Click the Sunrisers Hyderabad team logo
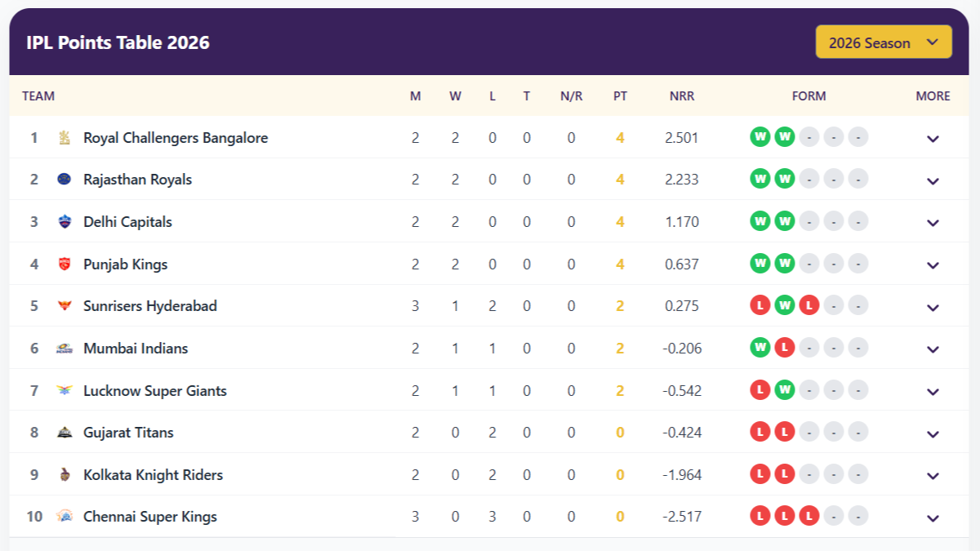This screenshot has height=551, width=980. pos(65,305)
